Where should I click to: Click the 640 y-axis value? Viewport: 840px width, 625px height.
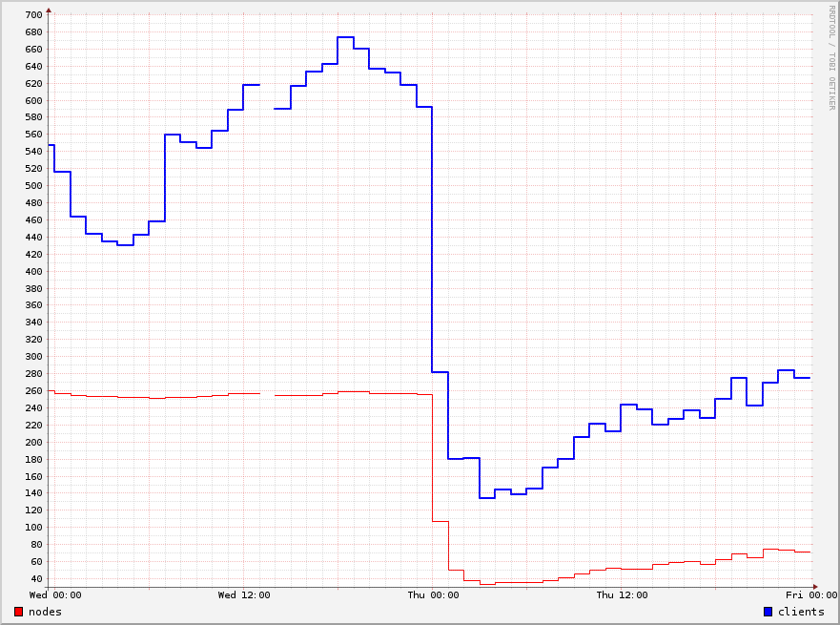pyautogui.click(x=33, y=67)
